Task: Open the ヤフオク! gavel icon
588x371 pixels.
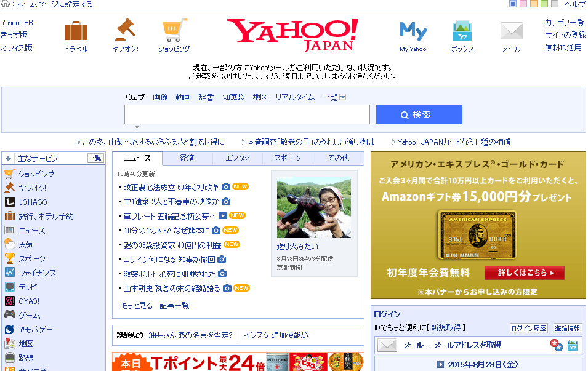Action: pos(125,30)
